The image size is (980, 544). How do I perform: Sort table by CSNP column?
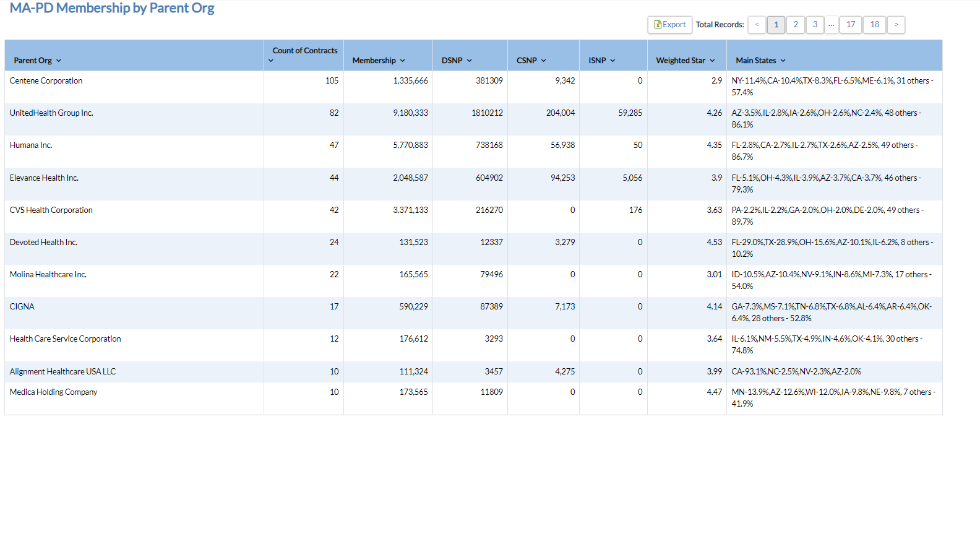531,61
